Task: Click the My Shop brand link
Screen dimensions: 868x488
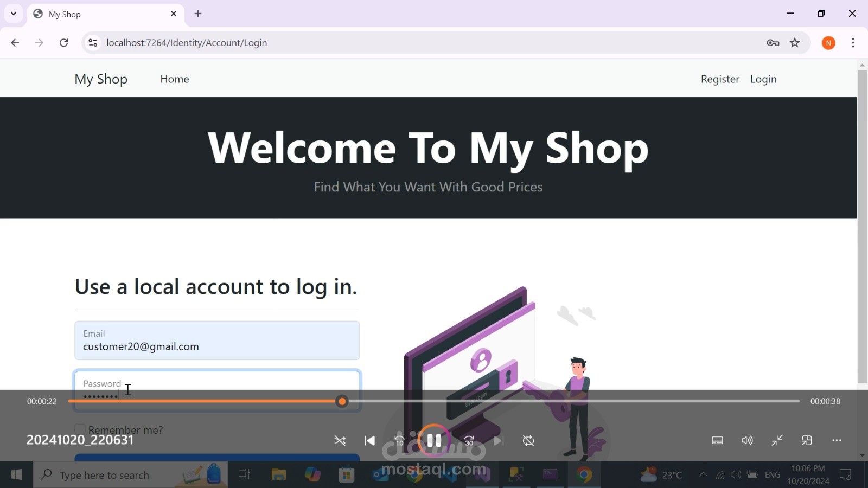Action: (x=101, y=79)
